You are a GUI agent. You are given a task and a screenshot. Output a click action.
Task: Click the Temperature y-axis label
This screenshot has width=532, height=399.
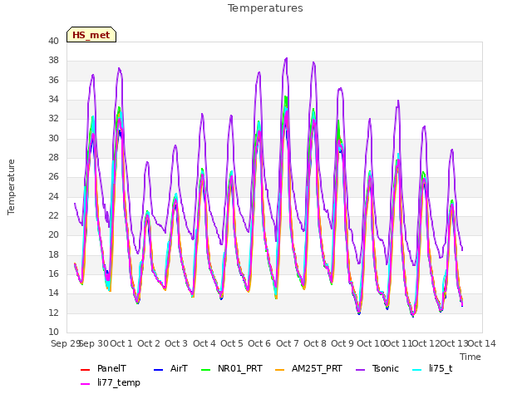(x=11, y=187)
